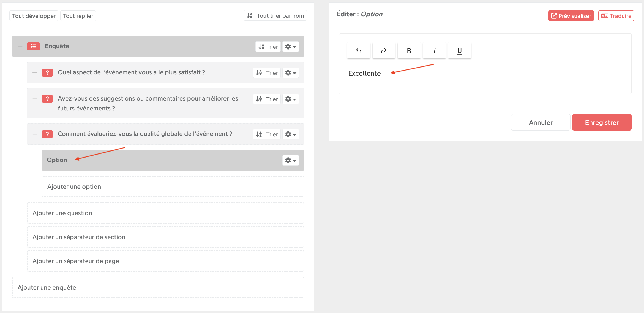Click 'Tout développer' to expand all
644x313 pixels.
point(34,16)
